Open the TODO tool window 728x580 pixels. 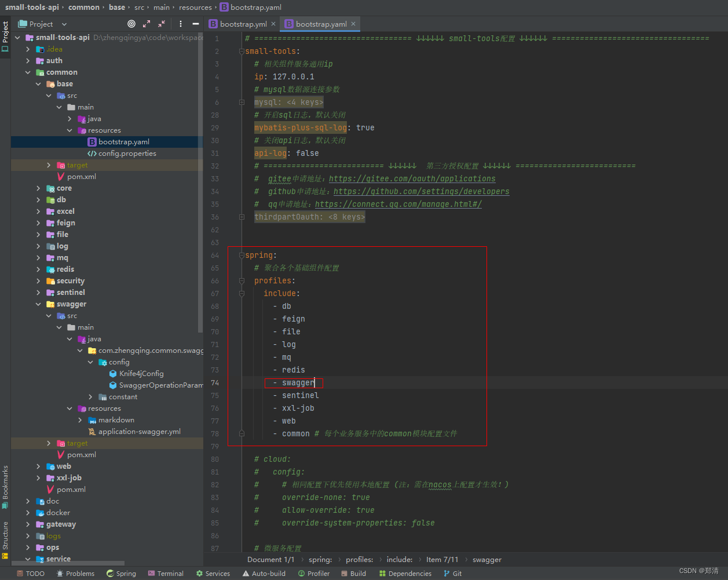click(x=31, y=574)
